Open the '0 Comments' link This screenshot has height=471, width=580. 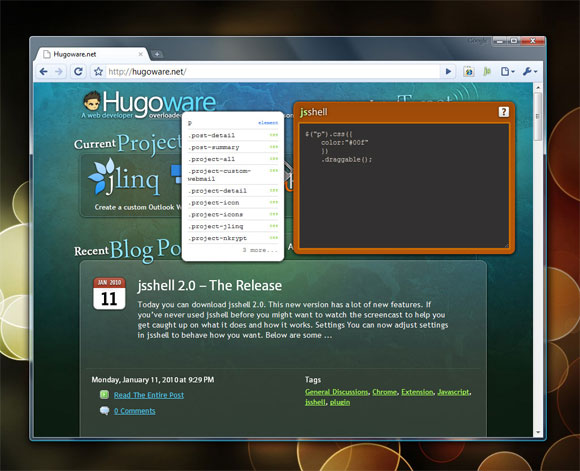tap(135, 411)
